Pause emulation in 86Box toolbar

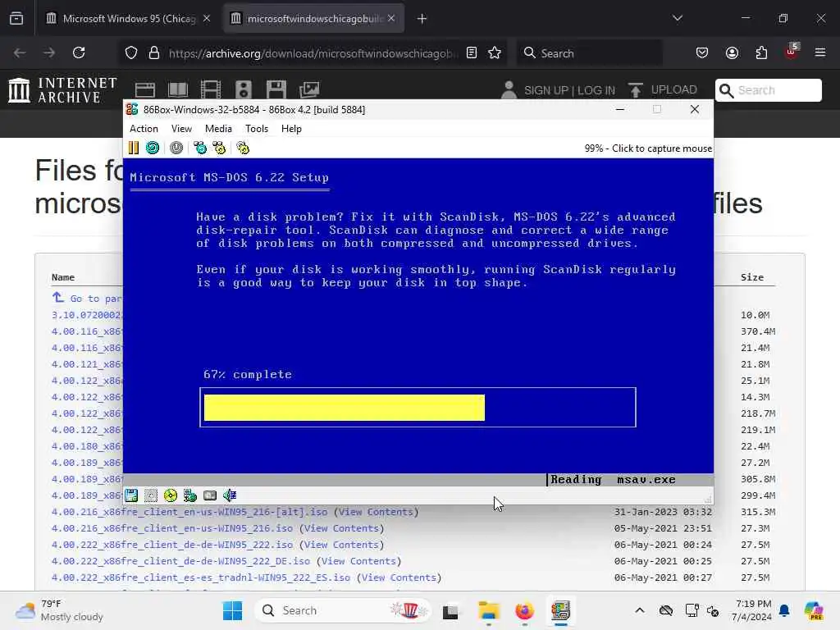[x=134, y=148]
